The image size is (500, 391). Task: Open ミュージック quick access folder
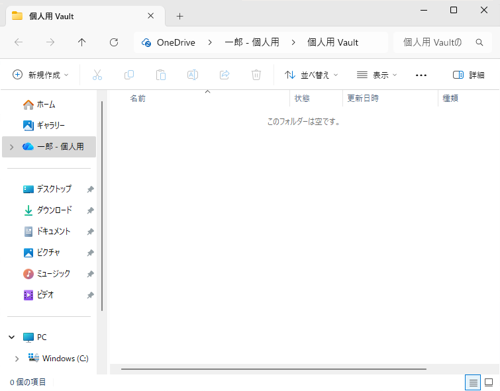(x=50, y=274)
